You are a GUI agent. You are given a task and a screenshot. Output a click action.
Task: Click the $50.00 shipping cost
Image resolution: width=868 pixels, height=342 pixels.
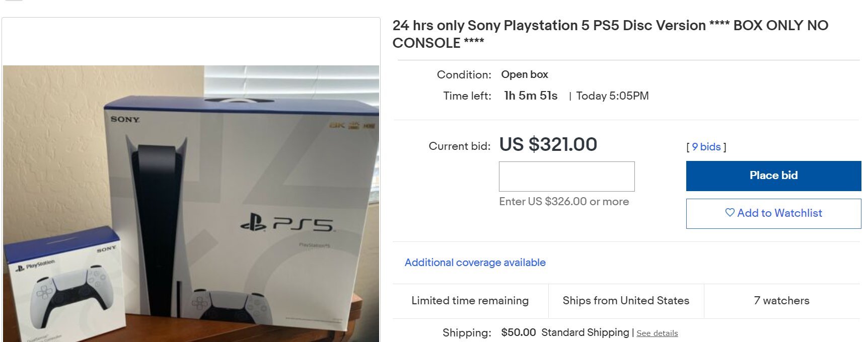click(x=518, y=332)
